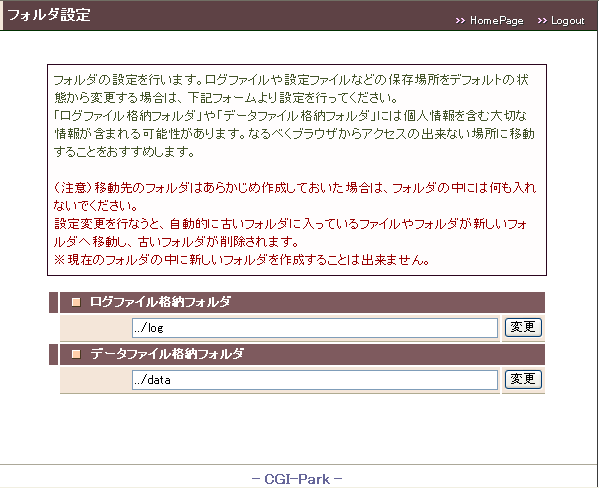Click dark side bar left of ログファイル header
Viewport: 599px width, 489px height.
pyautogui.click(x=53, y=302)
